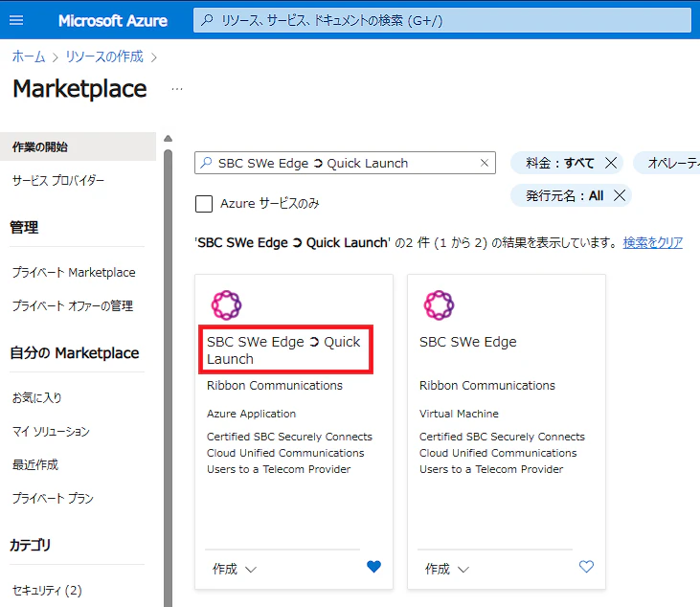Image resolution: width=700 pixels, height=607 pixels.
Task: Expand 作成 dropdown on SBC SWe Edge card
Action: click(447, 569)
